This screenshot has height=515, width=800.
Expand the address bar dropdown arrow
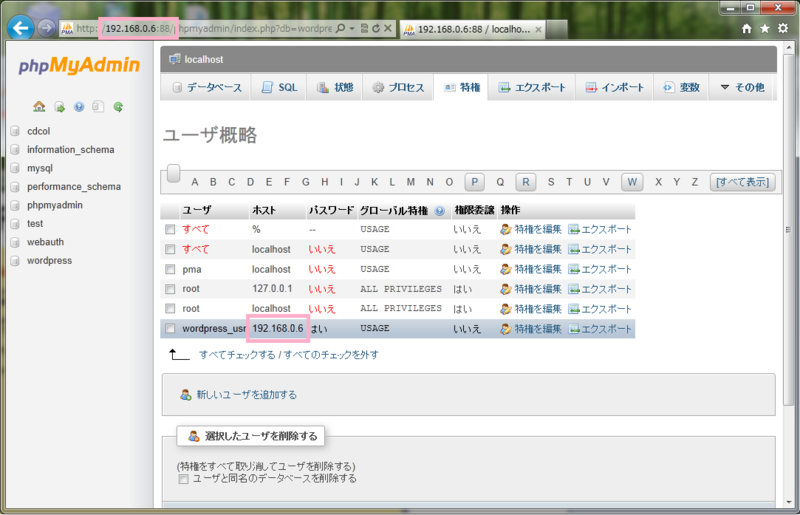tap(352, 29)
